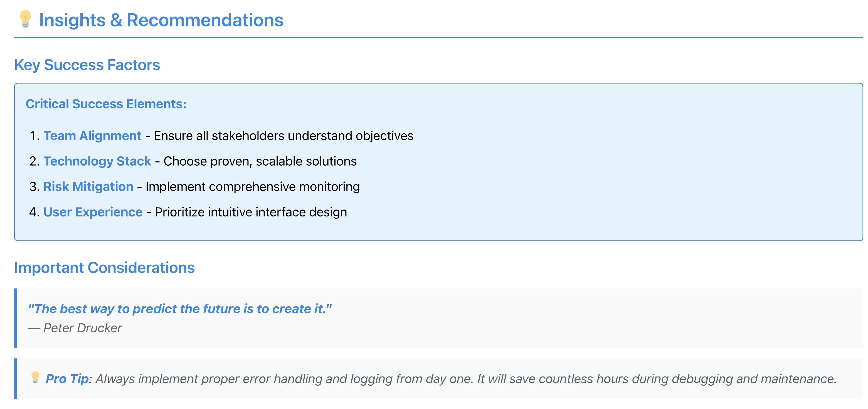Click the Important Considerations heading
The height and width of the screenshot is (409, 868).
click(104, 268)
